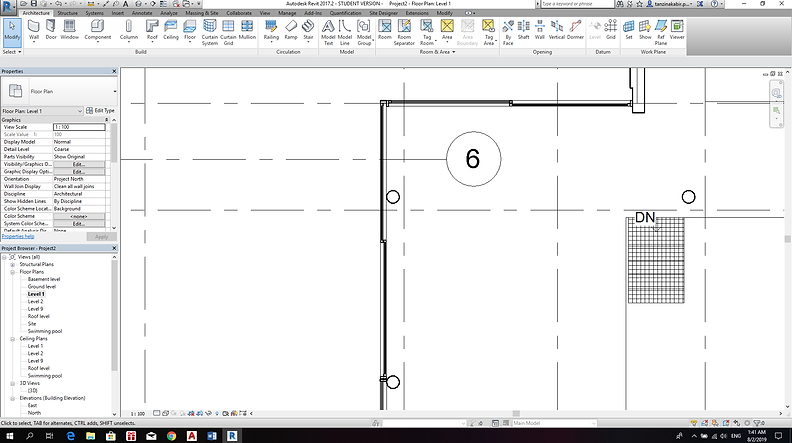Select the Model Text tool
This screenshot has width=792, height=443.
328,33
